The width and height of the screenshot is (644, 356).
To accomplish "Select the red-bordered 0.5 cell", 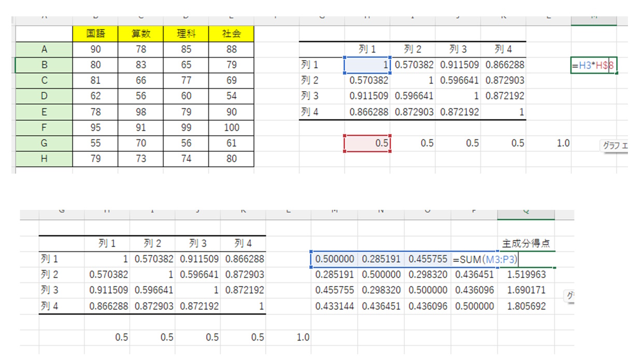I will click(x=367, y=144).
